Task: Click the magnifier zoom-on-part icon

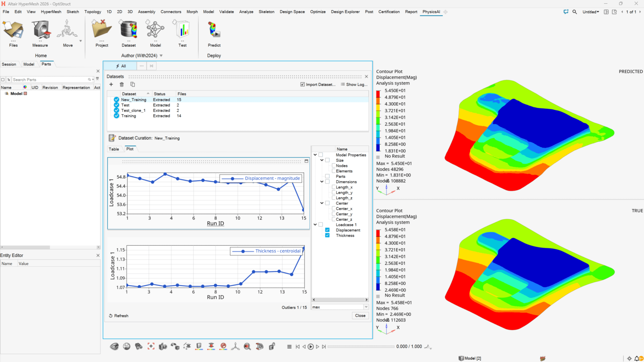Action: point(247,347)
